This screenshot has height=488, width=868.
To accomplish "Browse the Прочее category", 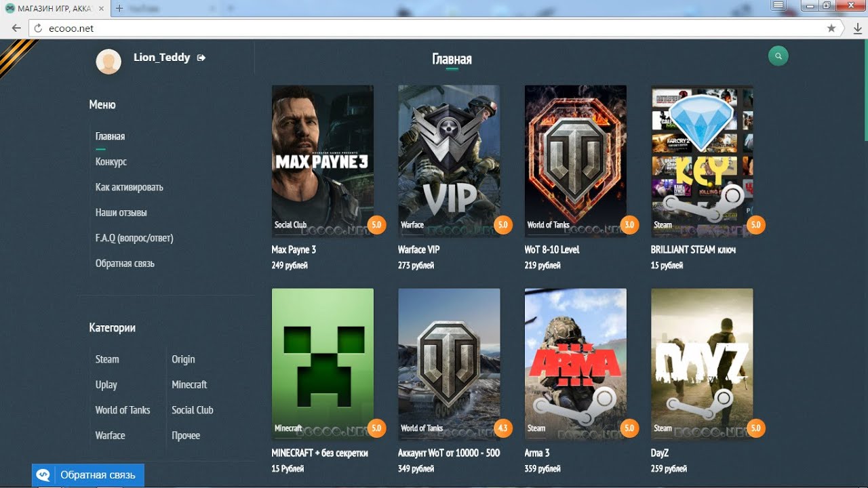I will coord(186,436).
